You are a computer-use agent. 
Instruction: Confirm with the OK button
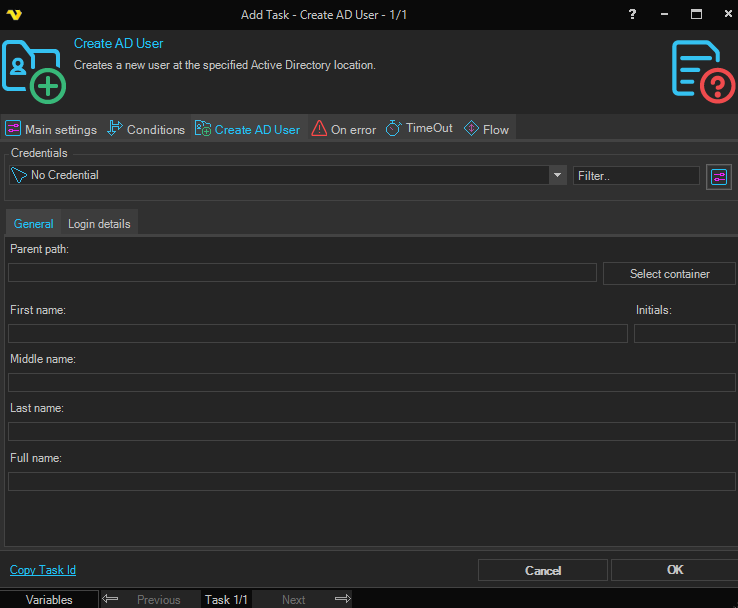click(674, 570)
